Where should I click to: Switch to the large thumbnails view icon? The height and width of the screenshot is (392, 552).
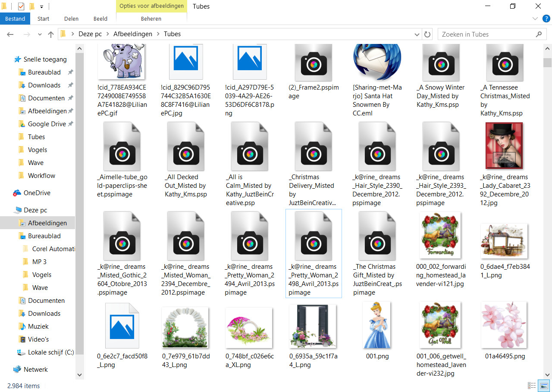pyautogui.click(x=544, y=386)
